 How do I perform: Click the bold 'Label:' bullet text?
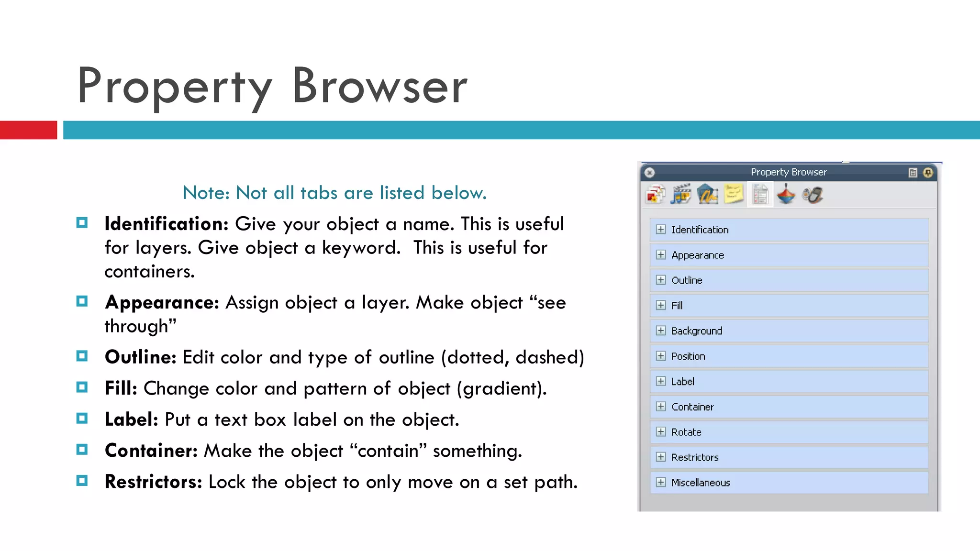tap(132, 419)
